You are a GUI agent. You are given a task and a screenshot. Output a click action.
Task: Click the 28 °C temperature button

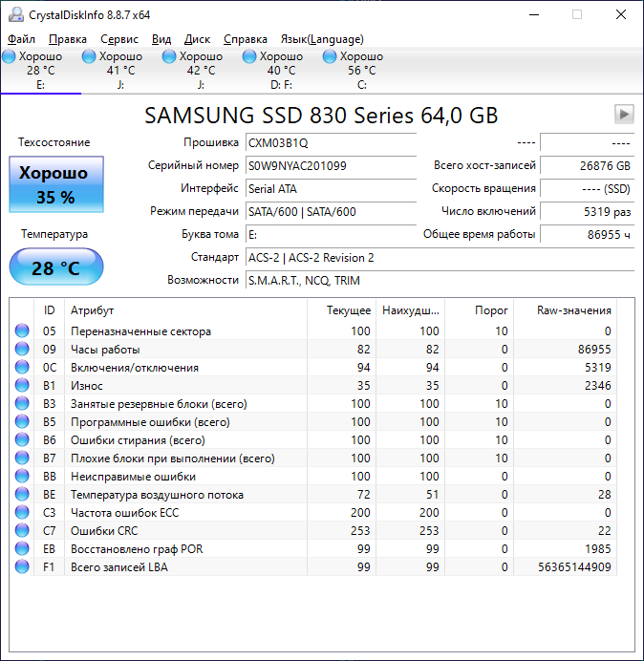[56, 267]
